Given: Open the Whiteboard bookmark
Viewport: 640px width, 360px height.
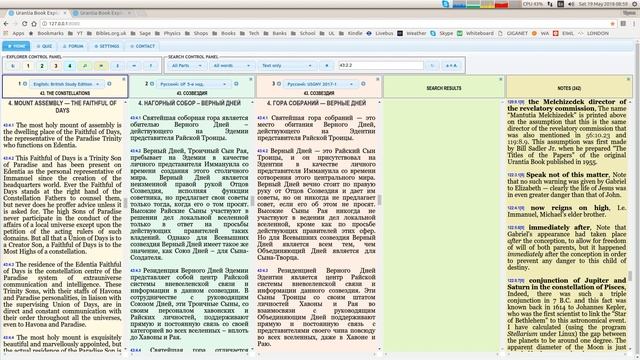Looking at the screenshot, I should pos(476,33).
